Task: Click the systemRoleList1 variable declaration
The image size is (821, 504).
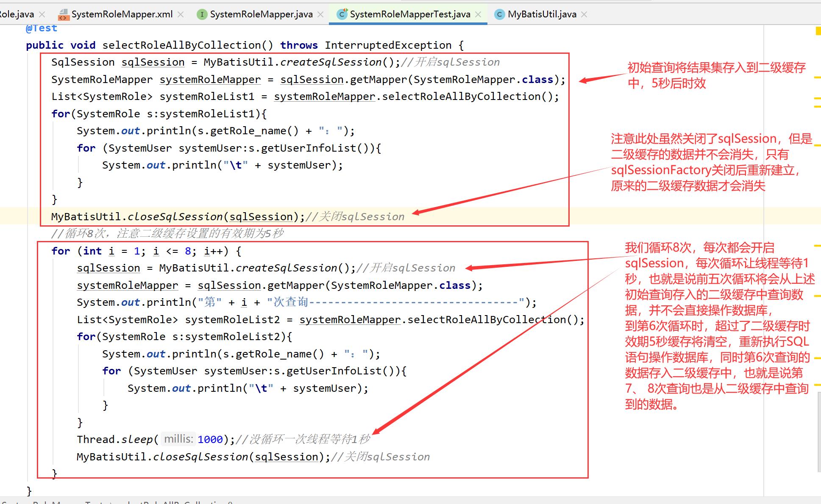Action: (207, 97)
